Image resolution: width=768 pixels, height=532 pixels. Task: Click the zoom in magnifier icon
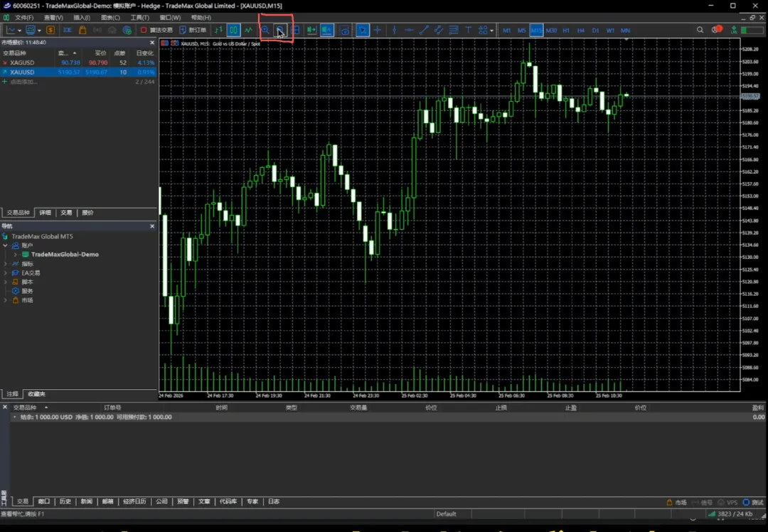pyautogui.click(x=265, y=31)
